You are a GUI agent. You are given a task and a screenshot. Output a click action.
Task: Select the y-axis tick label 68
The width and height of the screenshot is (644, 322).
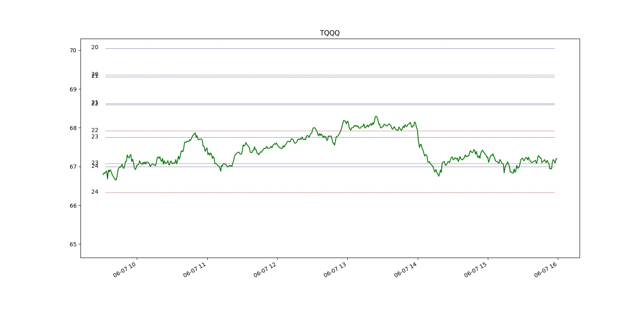(x=73, y=128)
